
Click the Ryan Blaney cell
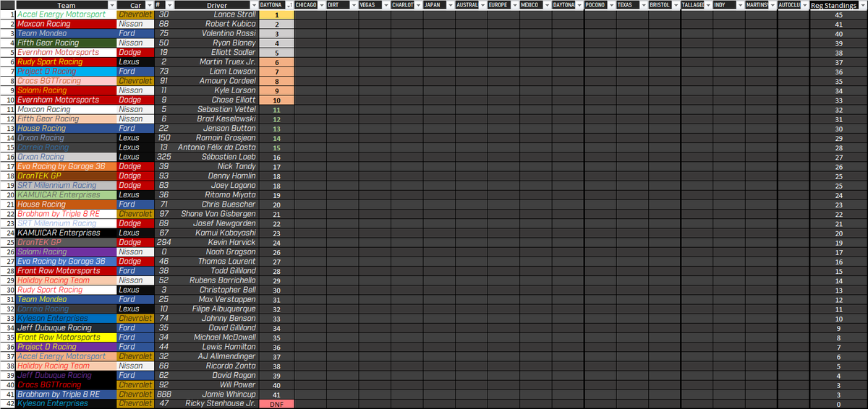[216, 43]
